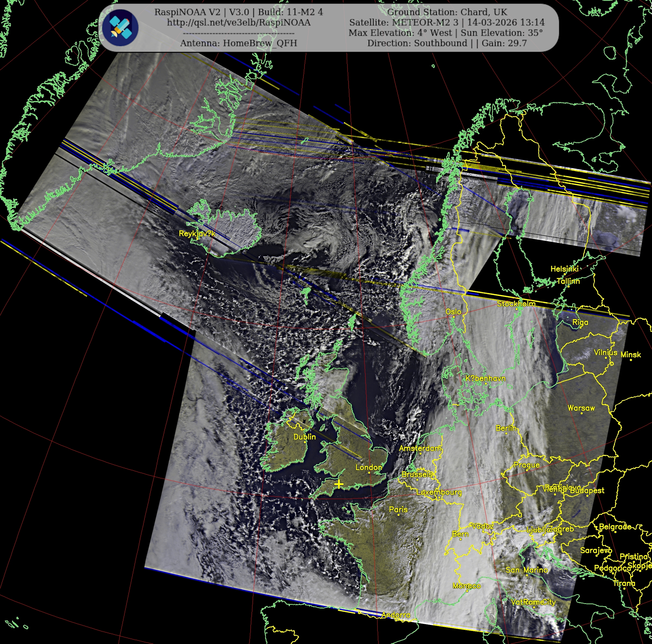Click the Ground Station Chard, UK text
The width and height of the screenshot is (652, 644).
447,12
